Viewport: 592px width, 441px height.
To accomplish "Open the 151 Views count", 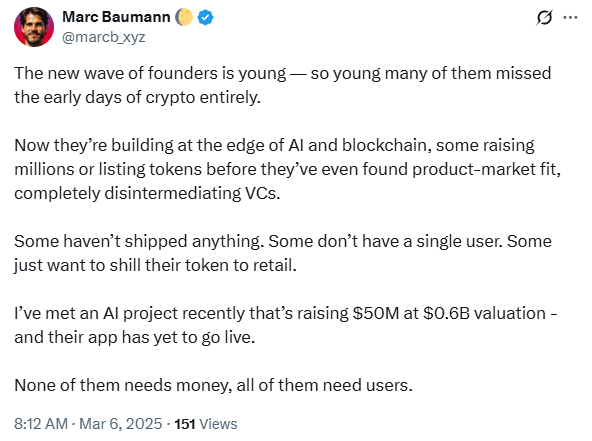I will [x=206, y=424].
